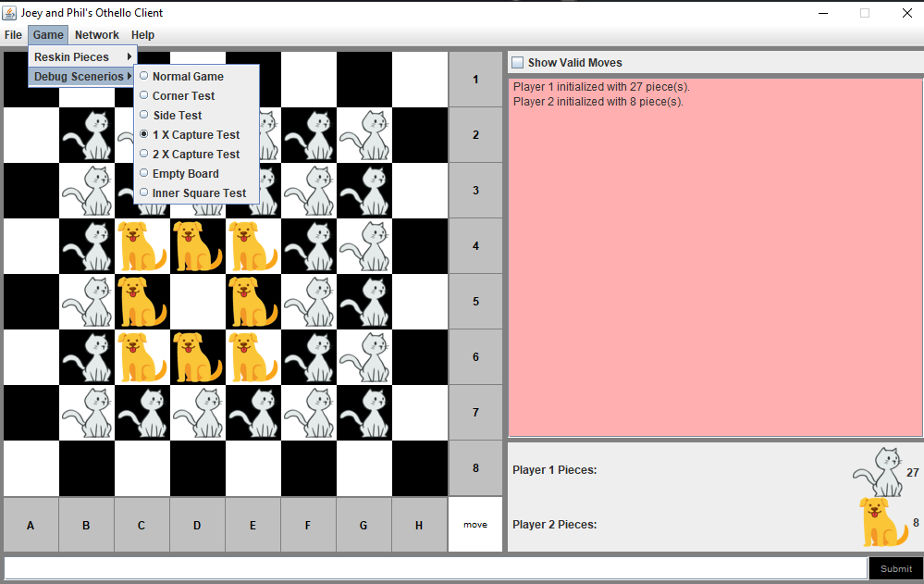Click the cat piece at G3
The image size is (924, 584).
tap(363, 190)
